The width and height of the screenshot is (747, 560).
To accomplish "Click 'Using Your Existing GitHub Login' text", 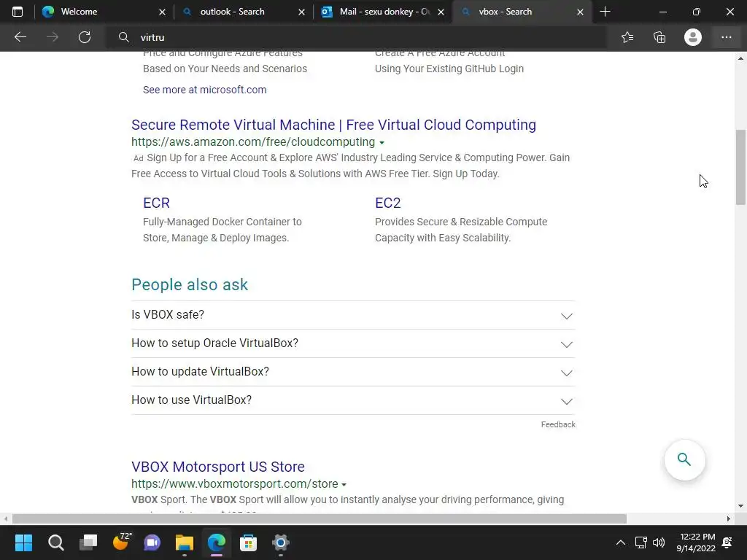I will 449,69.
